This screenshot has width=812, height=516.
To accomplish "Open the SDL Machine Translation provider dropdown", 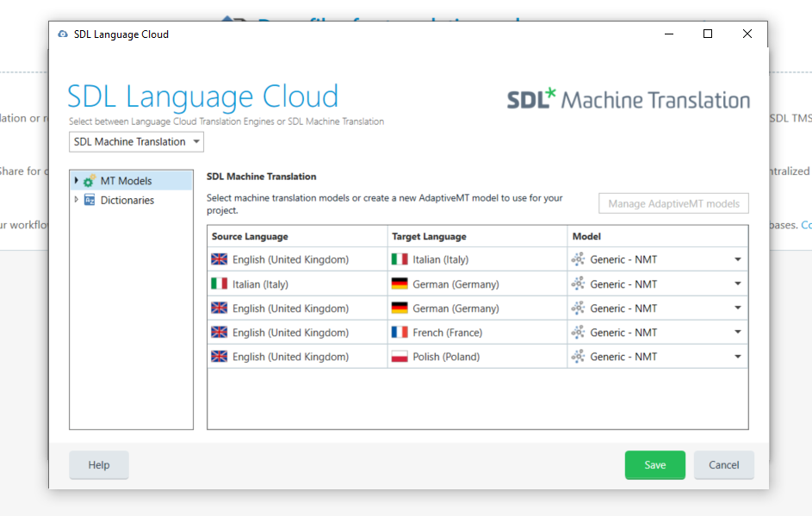I will [x=136, y=142].
